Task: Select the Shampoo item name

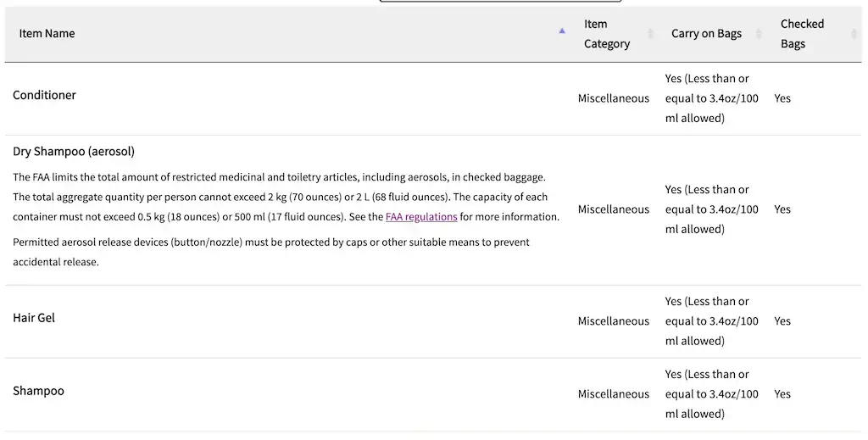Action: point(39,391)
